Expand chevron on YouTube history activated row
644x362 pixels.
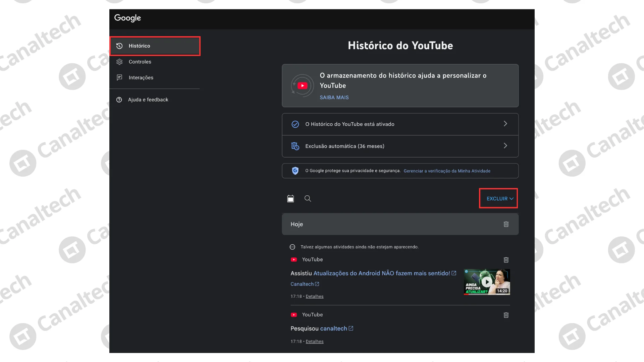505,124
